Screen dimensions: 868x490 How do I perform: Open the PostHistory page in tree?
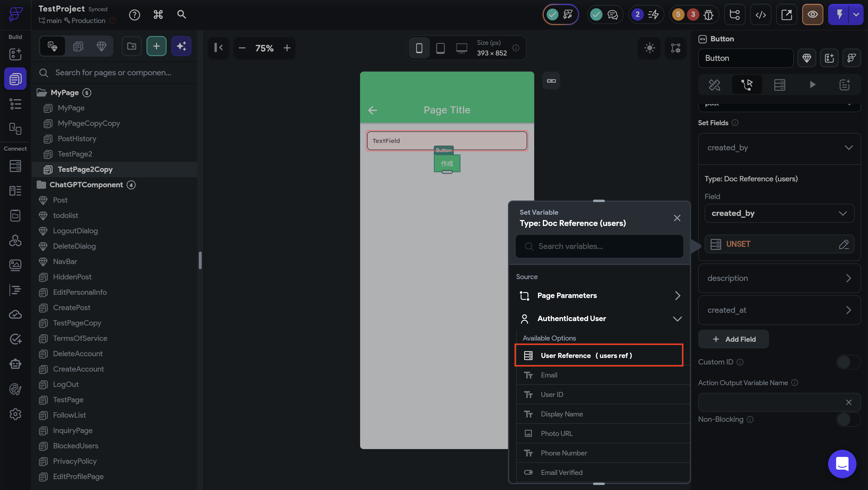point(77,139)
